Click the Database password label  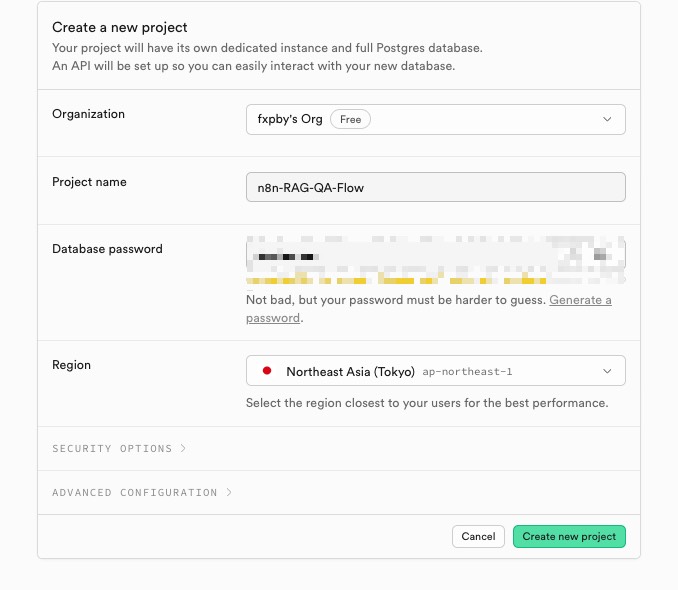107,249
